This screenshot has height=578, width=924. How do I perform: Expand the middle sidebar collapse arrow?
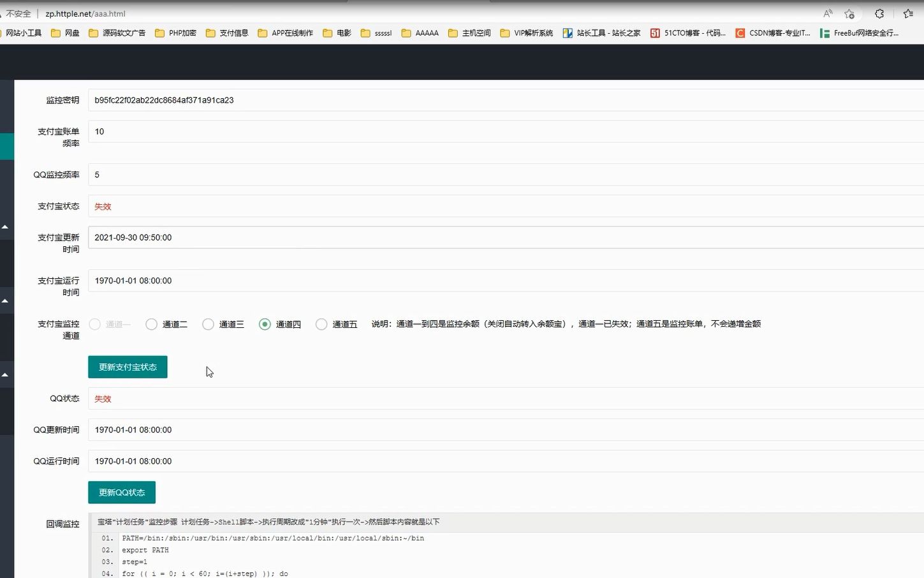(x=5, y=300)
